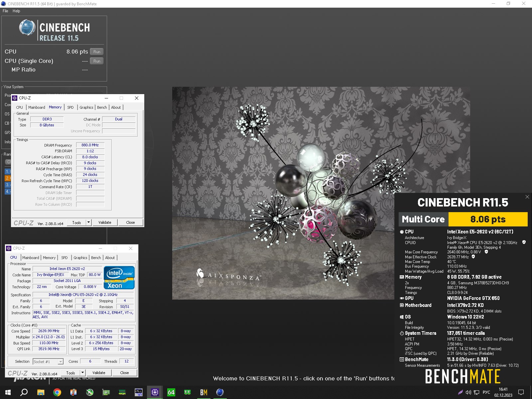This screenshot has height=399, width=532.
Task: Click Validate in upper CPU-Z window
Action: (105, 222)
